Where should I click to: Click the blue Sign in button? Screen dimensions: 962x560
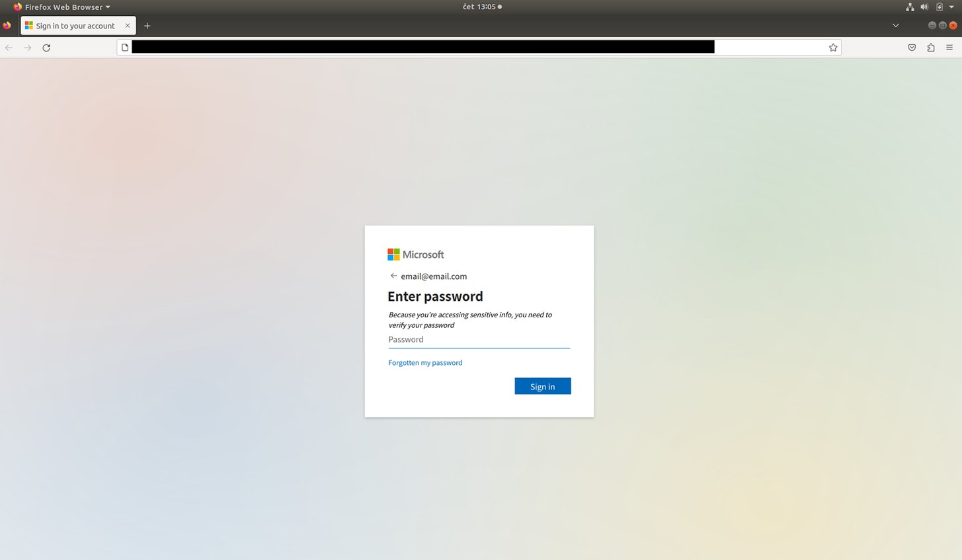542,386
